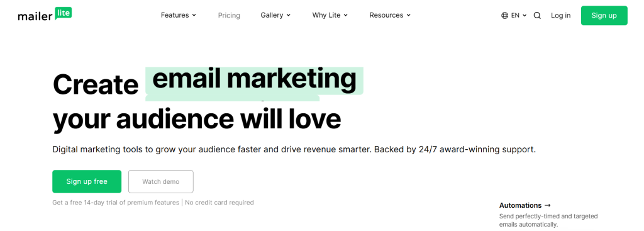Screen dimensions: 644x231
Task: Open the Automations arrow link
Action: 525,205
